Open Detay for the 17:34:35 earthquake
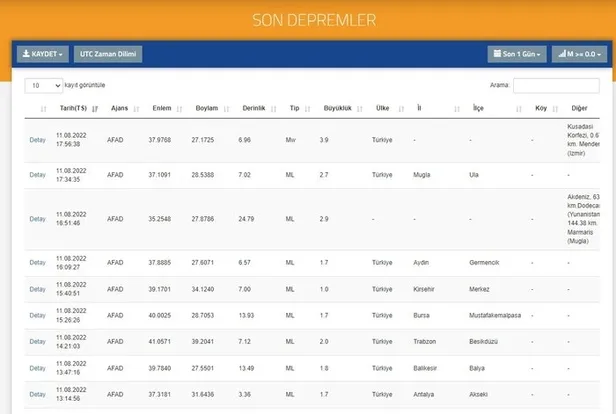 click(37, 175)
